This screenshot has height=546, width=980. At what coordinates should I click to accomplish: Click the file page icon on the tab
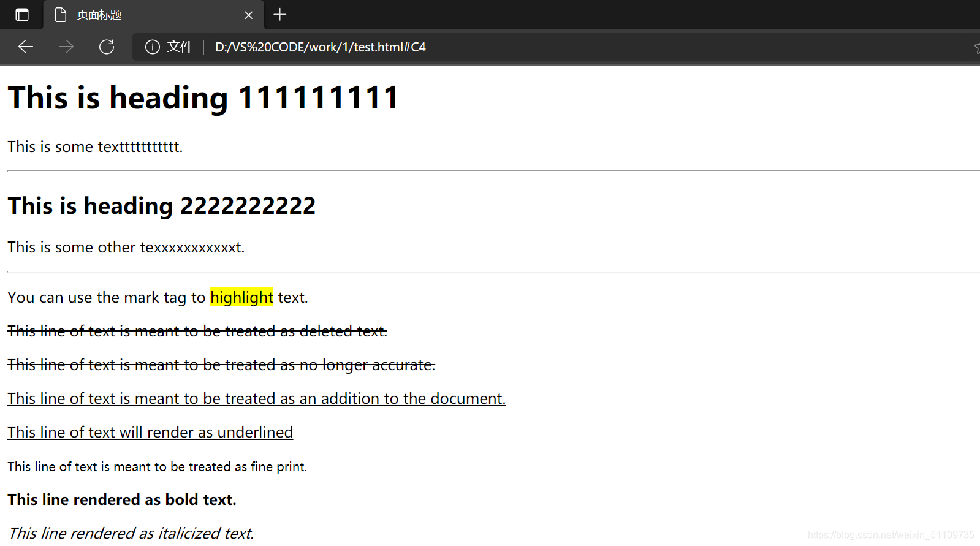61,15
